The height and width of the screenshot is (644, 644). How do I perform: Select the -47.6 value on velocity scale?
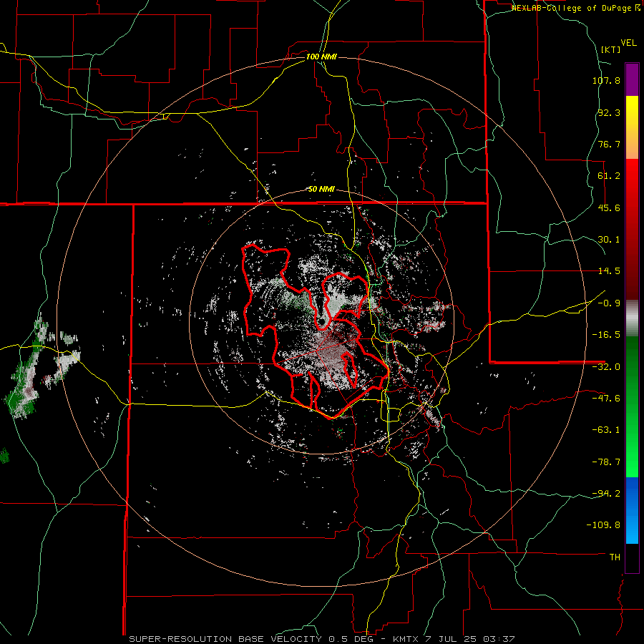point(606,399)
